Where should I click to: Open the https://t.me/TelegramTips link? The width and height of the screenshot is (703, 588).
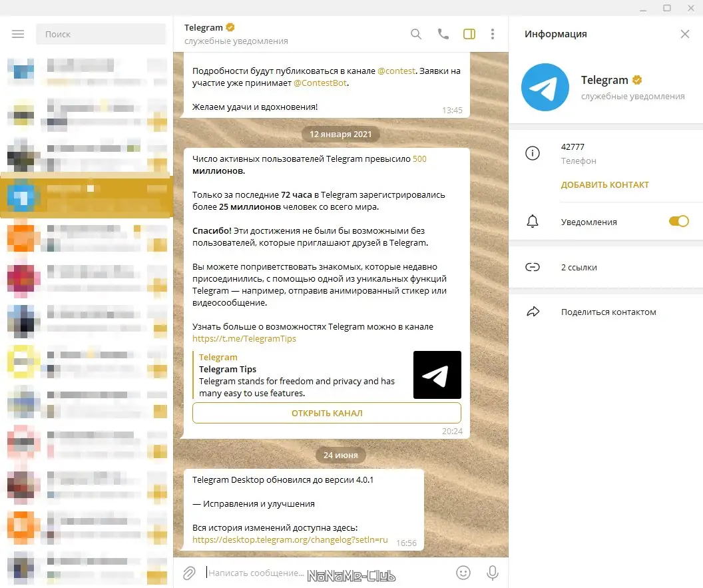(244, 339)
